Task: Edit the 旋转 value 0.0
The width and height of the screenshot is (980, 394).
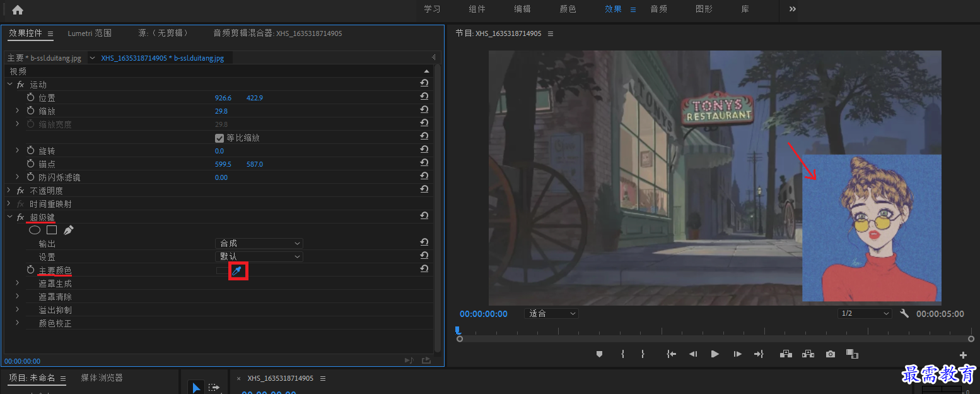Action: coord(219,151)
